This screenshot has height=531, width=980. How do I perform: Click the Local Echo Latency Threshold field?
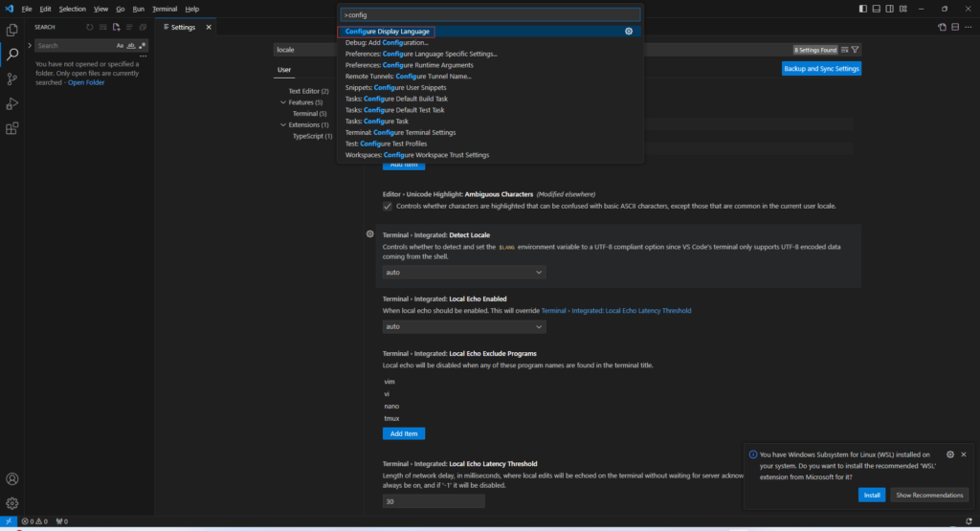coord(434,501)
